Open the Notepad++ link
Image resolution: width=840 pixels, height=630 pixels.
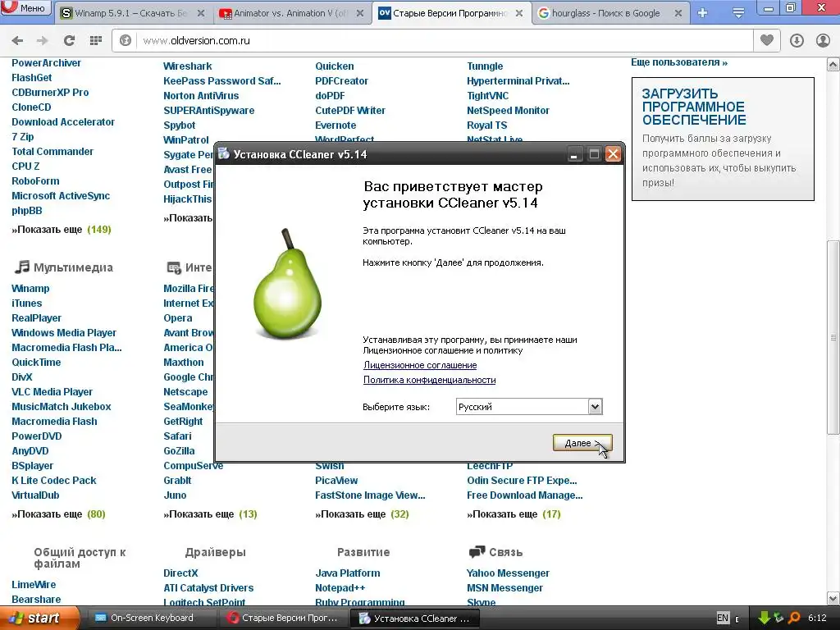click(340, 588)
